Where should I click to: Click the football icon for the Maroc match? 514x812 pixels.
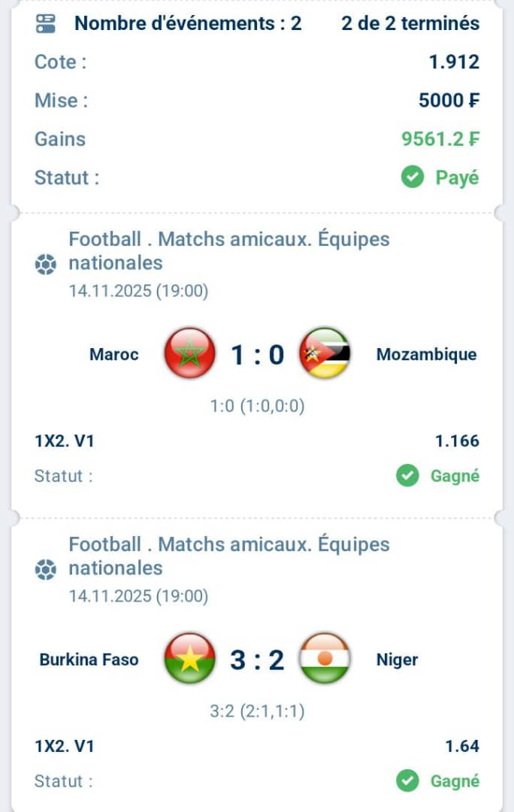(x=46, y=265)
